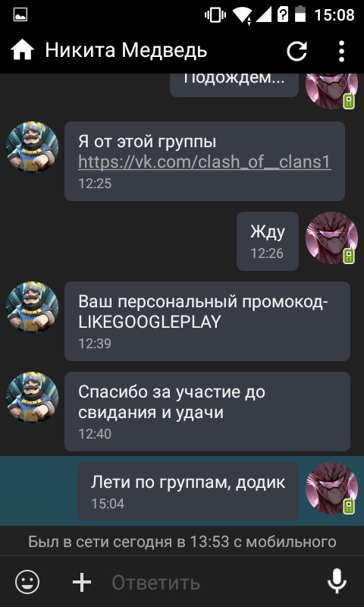Open the vk.com/clash_of__clans1 link
The image size is (364, 607).
[x=205, y=162]
